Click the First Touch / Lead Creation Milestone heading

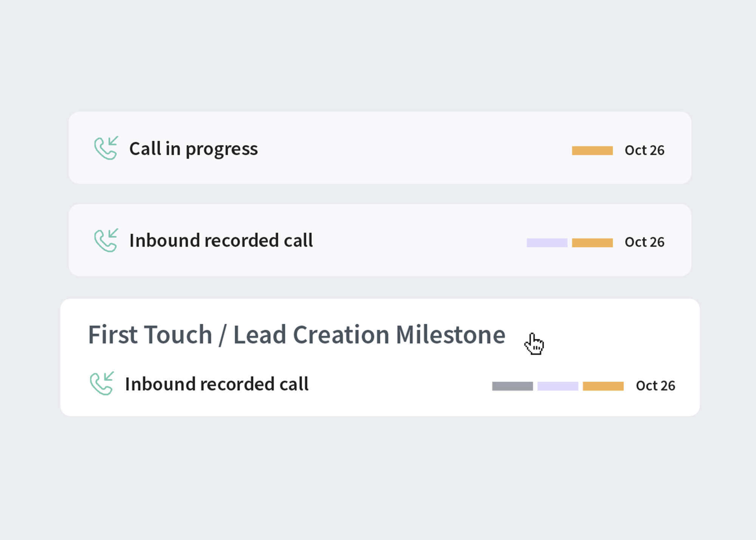point(297,335)
